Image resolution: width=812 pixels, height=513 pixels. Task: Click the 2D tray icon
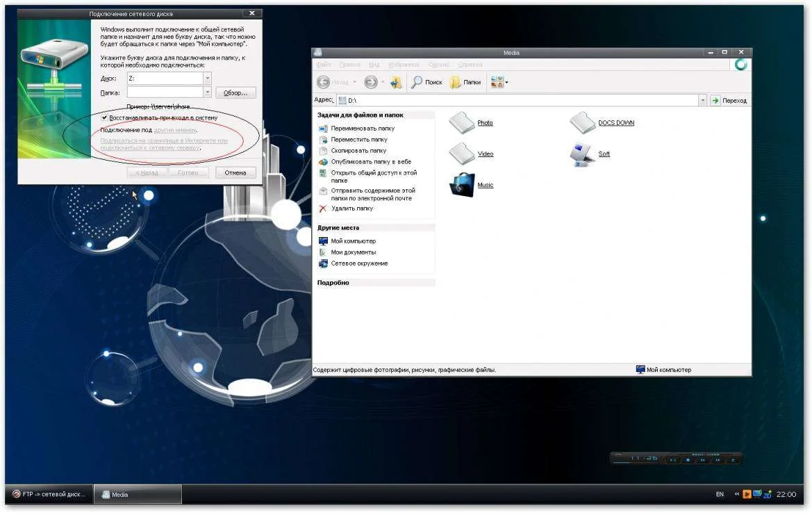[x=768, y=494]
